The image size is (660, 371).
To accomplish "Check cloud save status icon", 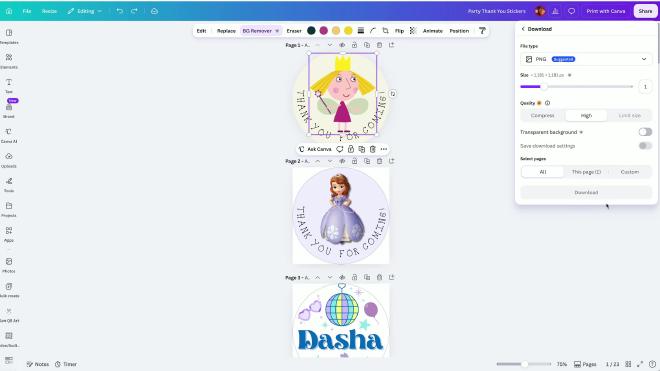I will (x=154, y=11).
